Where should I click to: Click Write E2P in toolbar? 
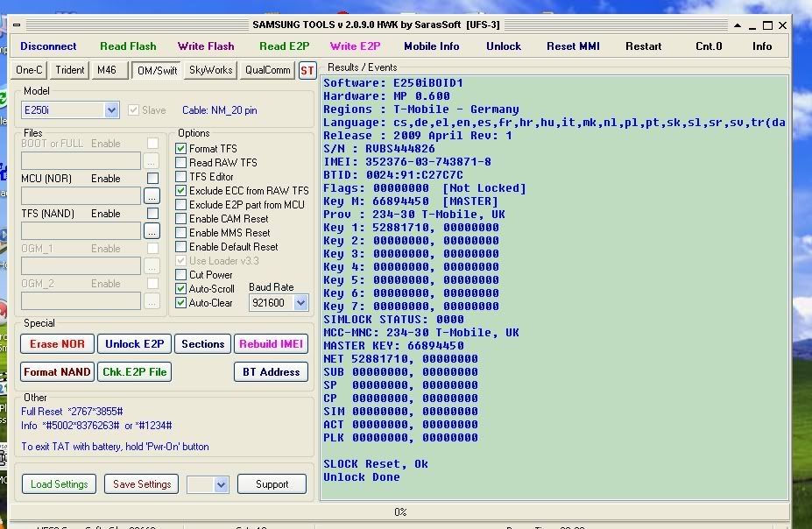[356, 46]
